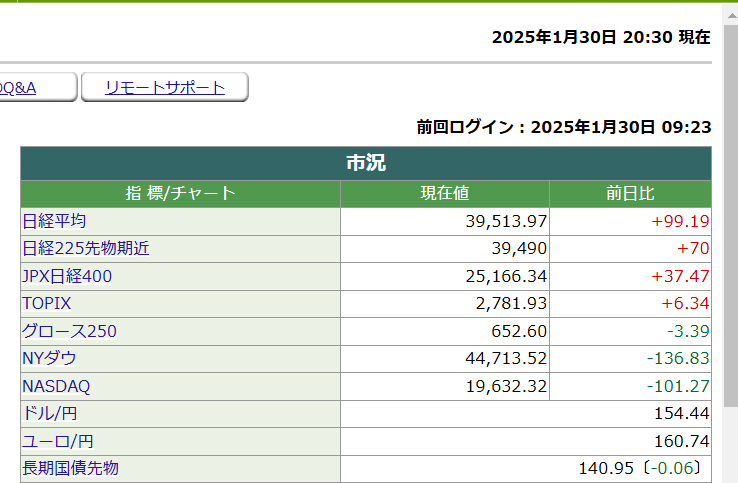Screen dimensions: 738x483
Task: Open the NASDAQ index link
Action: (x=56, y=386)
